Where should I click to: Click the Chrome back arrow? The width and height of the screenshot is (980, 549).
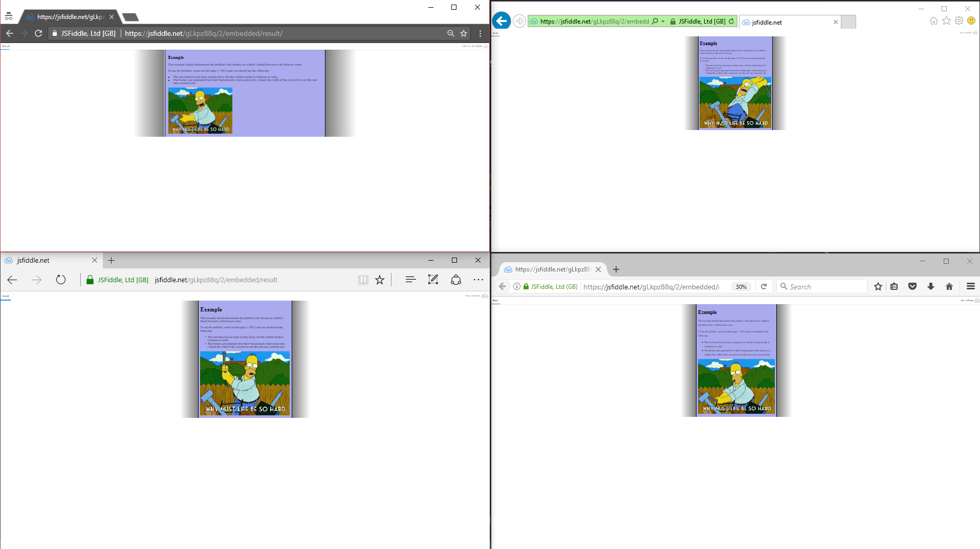tap(9, 33)
